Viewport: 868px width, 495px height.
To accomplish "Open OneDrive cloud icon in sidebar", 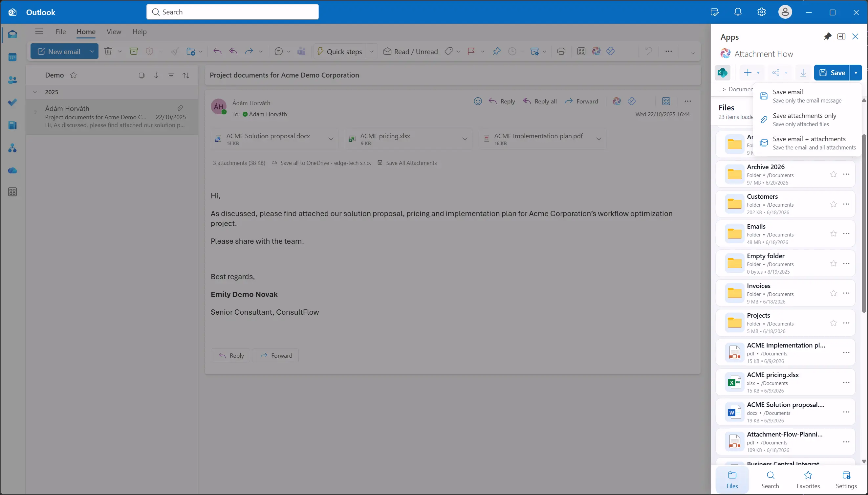I will (x=12, y=170).
